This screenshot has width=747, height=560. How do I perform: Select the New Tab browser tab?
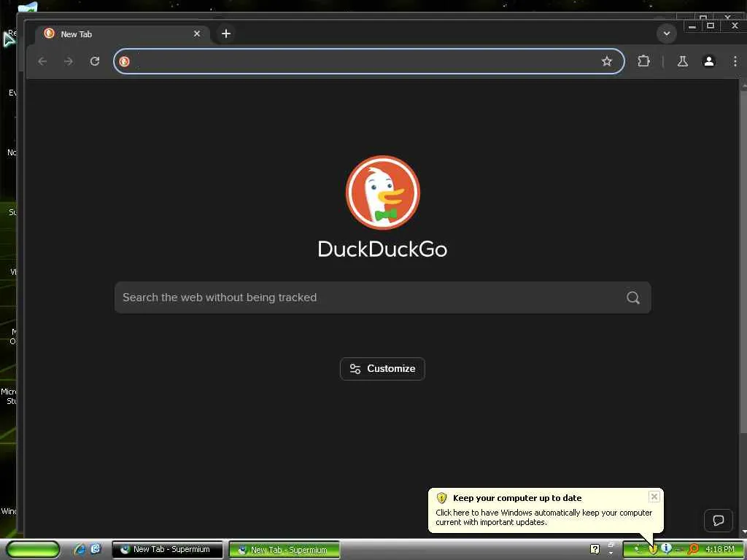[123, 34]
